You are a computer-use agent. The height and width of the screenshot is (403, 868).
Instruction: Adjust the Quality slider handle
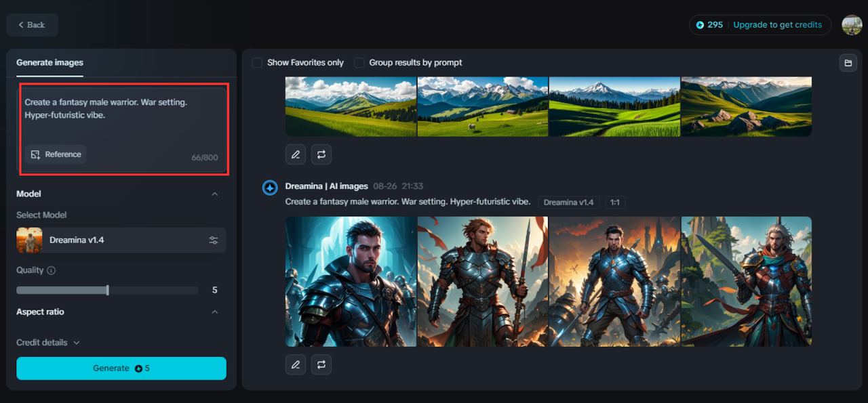click(107, 290)
